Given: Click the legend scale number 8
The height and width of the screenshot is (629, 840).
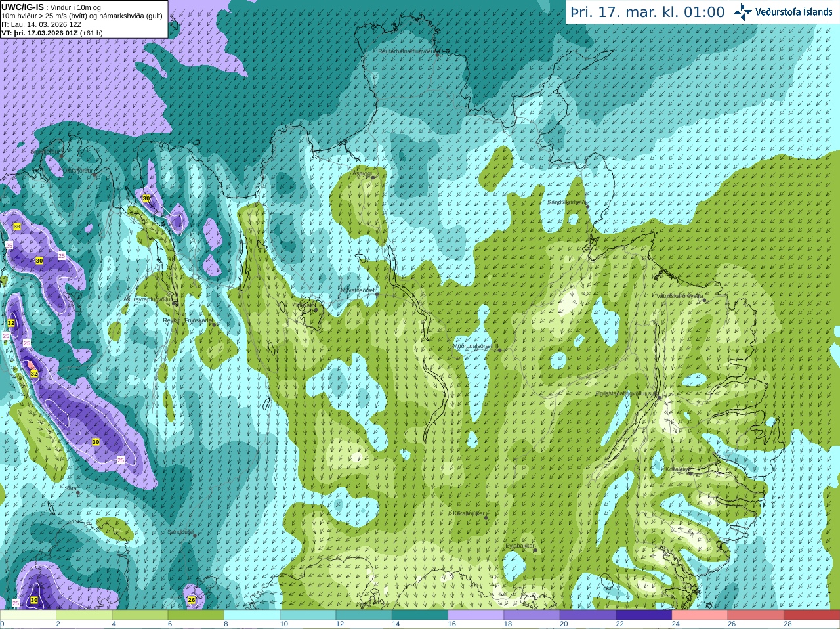Looking at the screenshot, I should [226, 624].
